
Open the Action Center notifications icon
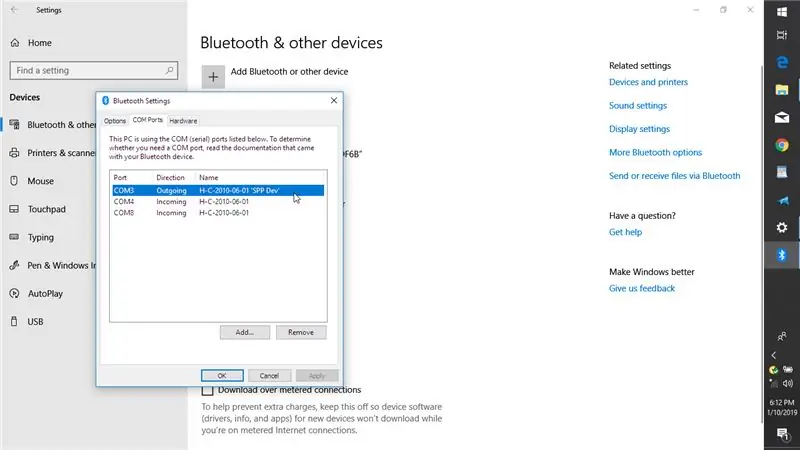(782, 434)
